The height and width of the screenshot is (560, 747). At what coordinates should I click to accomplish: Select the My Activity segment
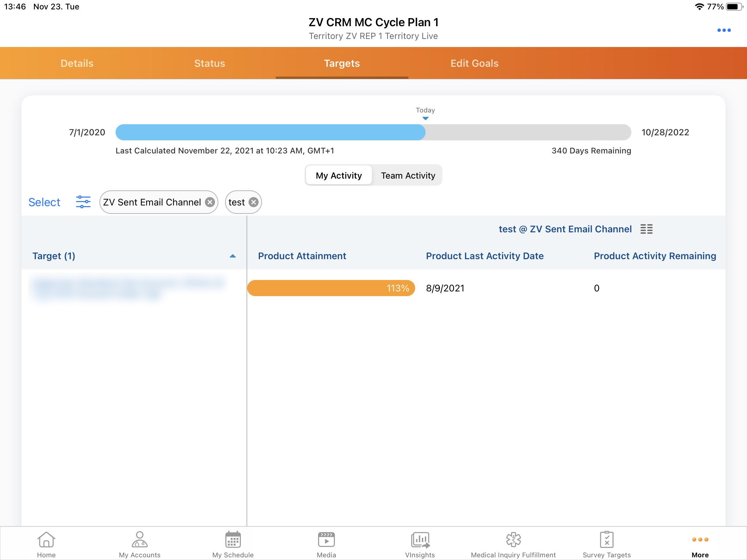click(338, 175)
